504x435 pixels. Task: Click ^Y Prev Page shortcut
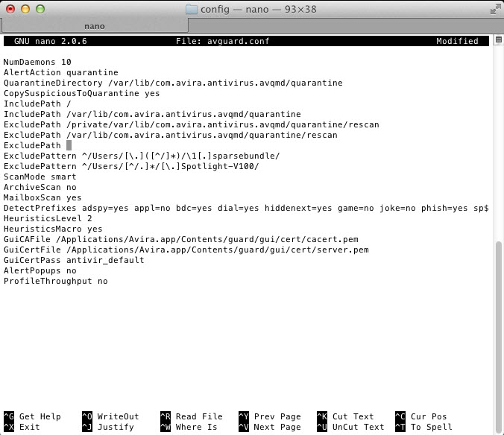[x=270, y=416]
